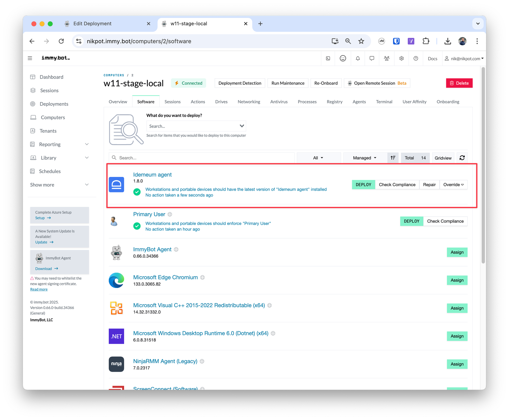The height and width of the screenshot is (420, 509).
Task: Open the nik@nikpot.com account menu
Action: pyautogui.click(x=464, y=59)
